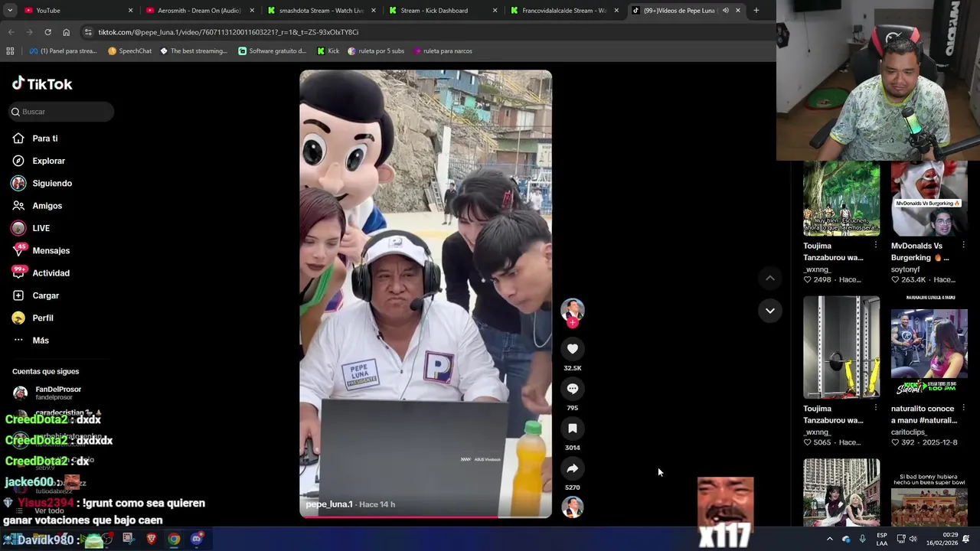Go to browser home page
Image resolution: width=980 pixels, height=551 pixels.
(x=66, y=32)
